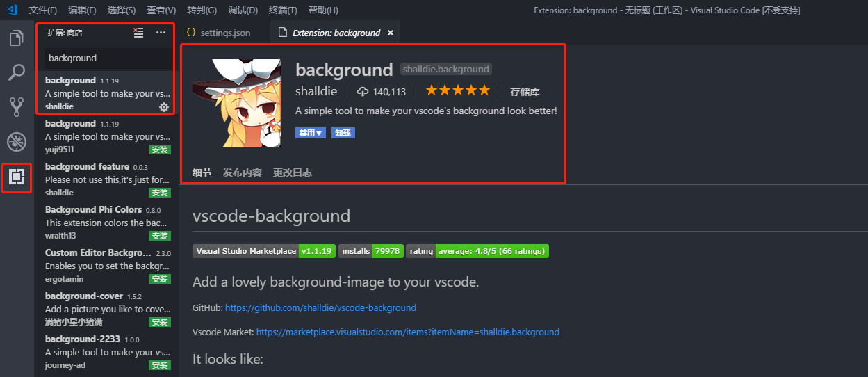868x377 pixels.
Task: Open the GitHub vscode-background link
Action: 320,307
